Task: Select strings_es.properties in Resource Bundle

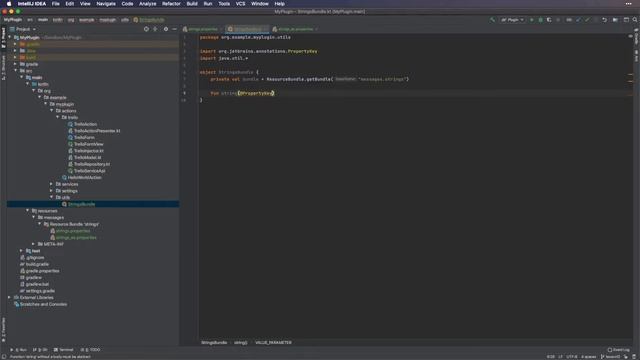Action: coord(76,238)
